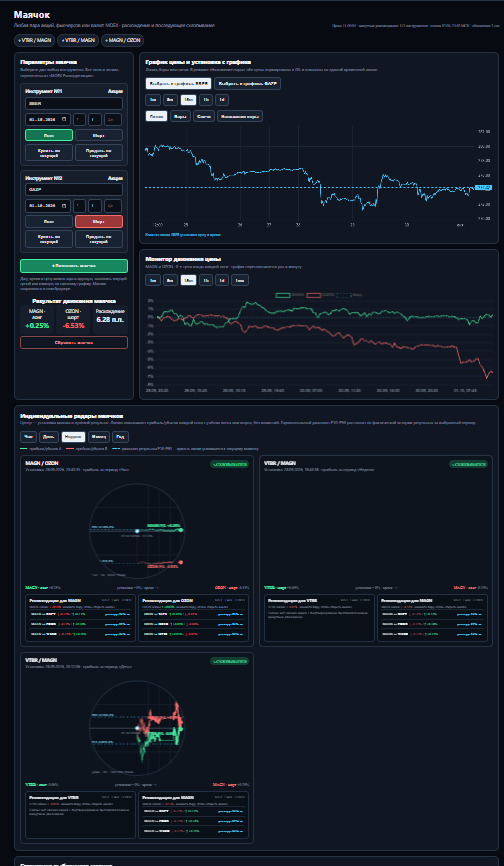Switch the price chart to GAZP
The image size is (504, 866).
[248, 83]
